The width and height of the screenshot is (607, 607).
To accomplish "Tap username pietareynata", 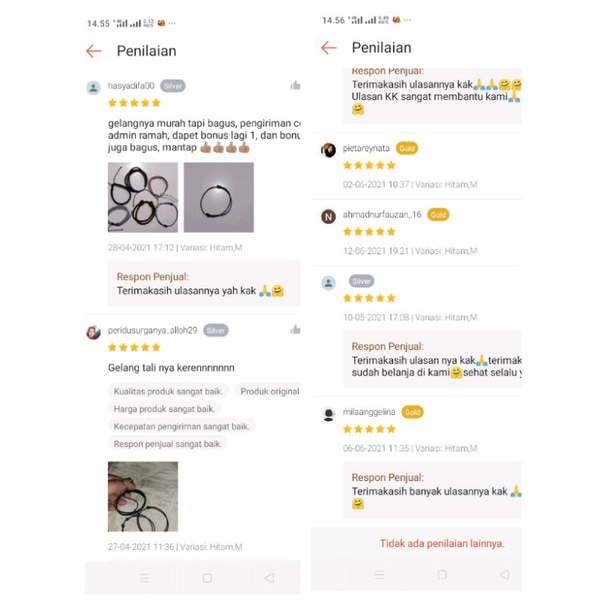I will tap(366, 148).
